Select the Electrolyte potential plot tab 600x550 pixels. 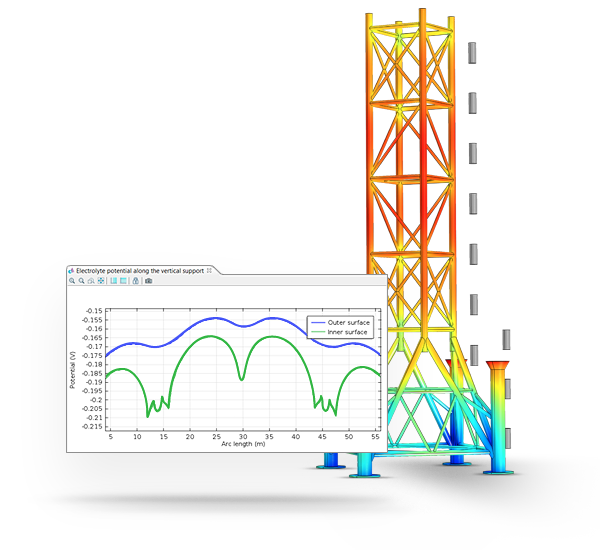[x=140, y=271]
